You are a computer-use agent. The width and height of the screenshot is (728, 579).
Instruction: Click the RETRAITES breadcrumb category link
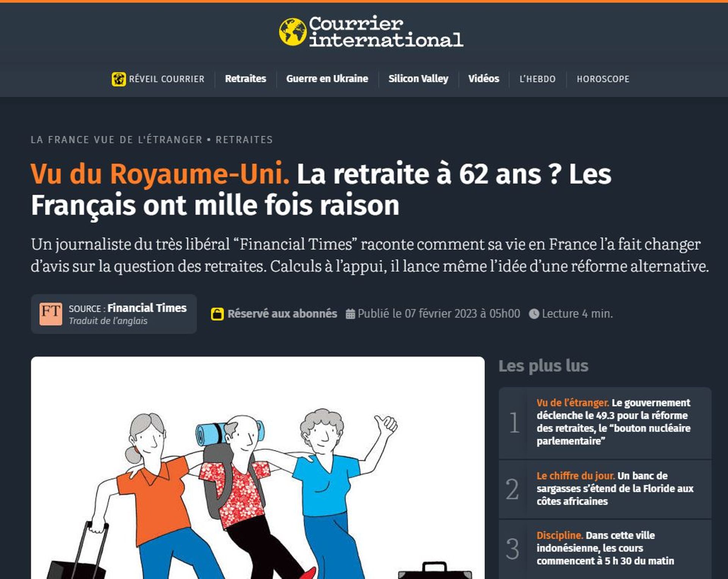tap(244, 140)
